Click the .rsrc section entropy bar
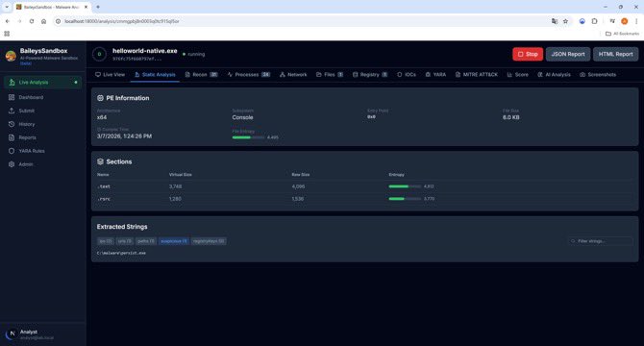Image resolution: width=644 pixels, height=346 pixels. (405, 199)
